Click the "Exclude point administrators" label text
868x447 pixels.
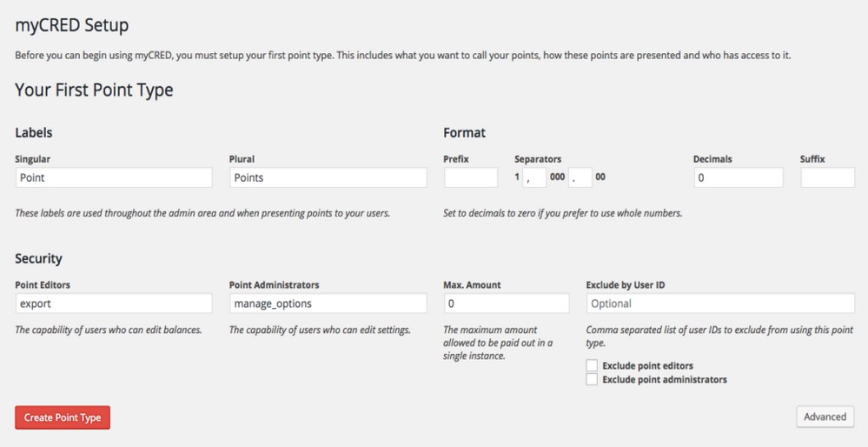tap(664, 379)
